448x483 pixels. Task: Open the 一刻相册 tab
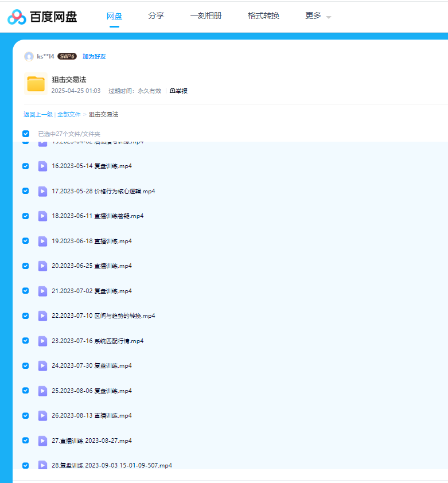206,16
